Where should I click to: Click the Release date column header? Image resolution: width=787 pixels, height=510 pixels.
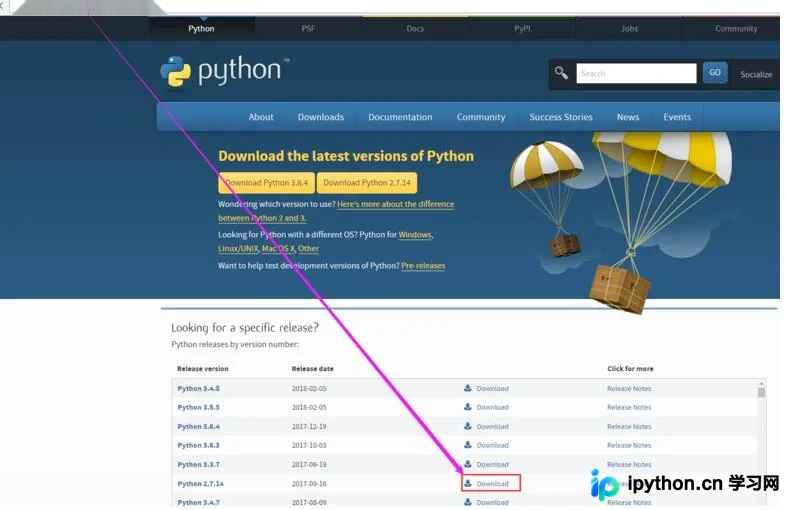312,368
